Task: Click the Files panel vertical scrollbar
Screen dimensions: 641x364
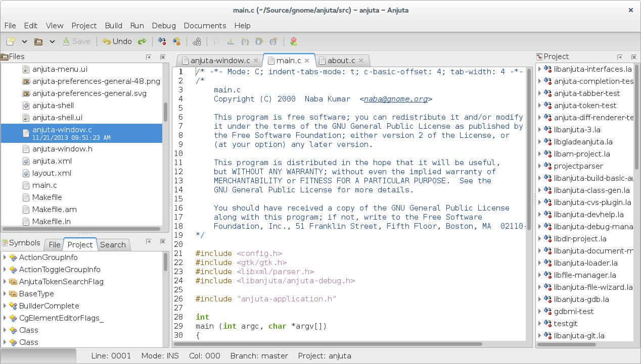Action: [165, 112]
